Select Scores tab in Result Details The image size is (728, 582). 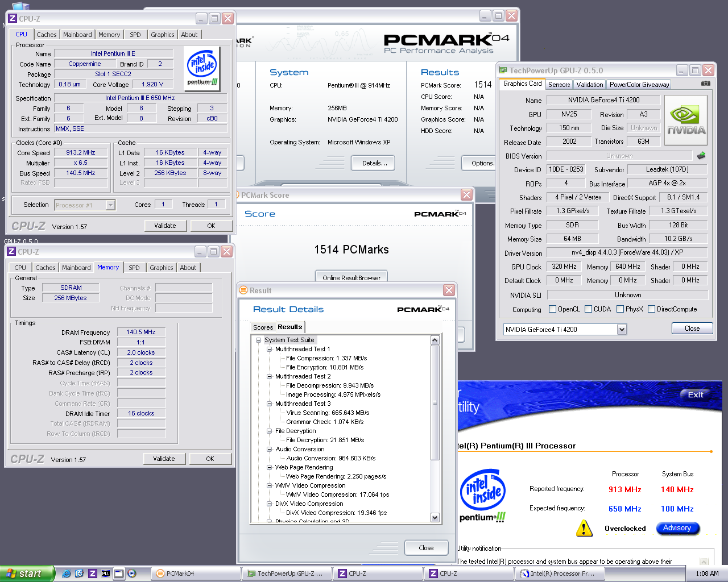[x=263, y=327]
